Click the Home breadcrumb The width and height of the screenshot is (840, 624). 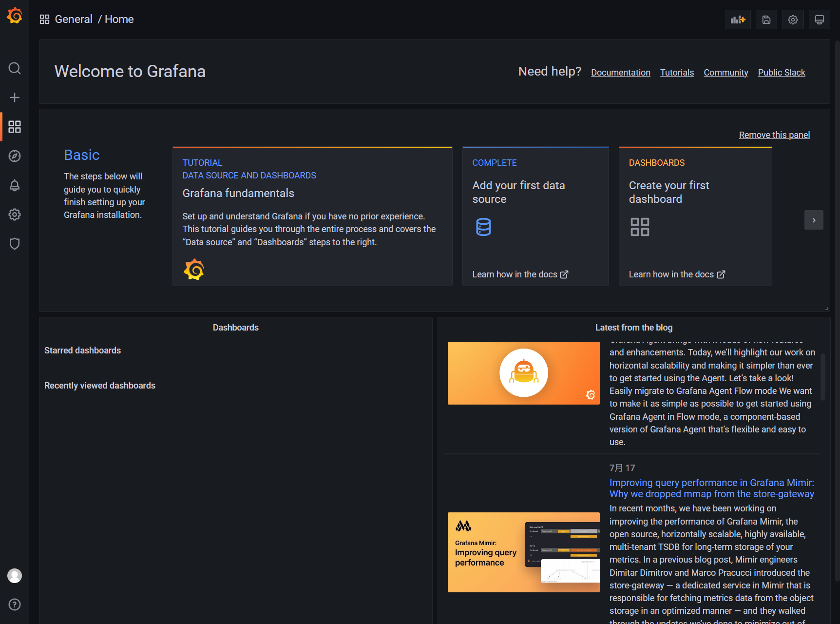119,19
